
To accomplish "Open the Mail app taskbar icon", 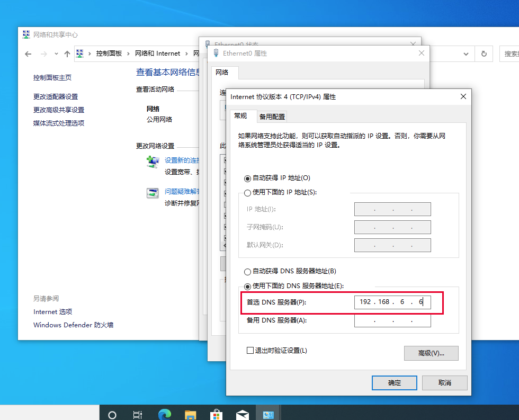I will coord(242,414).
